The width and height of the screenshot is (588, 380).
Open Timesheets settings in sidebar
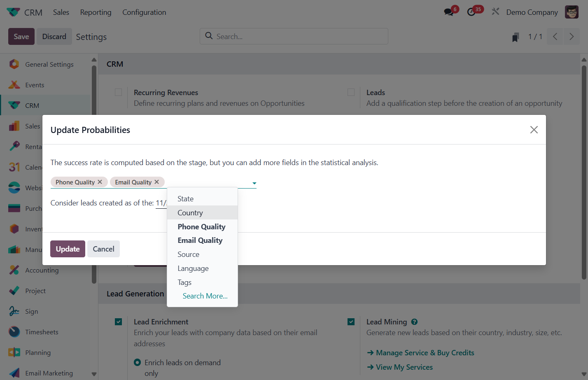[x=45, y=332]
